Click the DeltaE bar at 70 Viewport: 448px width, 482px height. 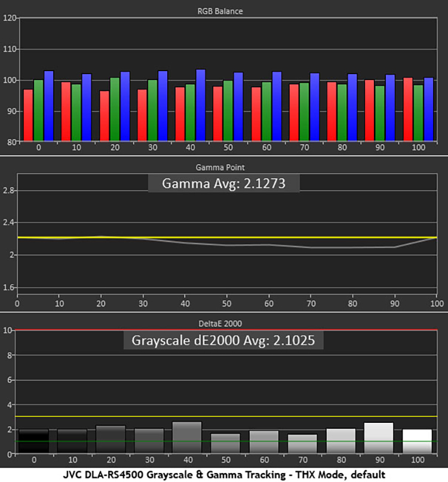point(302,444)
